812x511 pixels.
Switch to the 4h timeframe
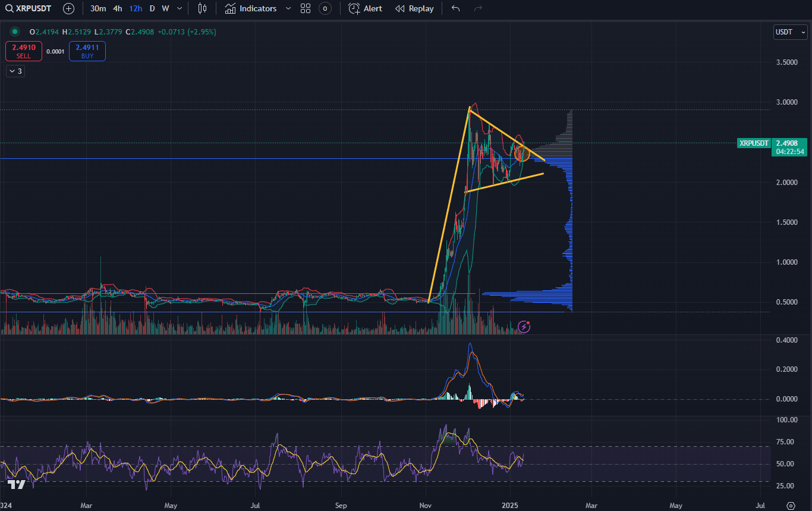point(118,8)
